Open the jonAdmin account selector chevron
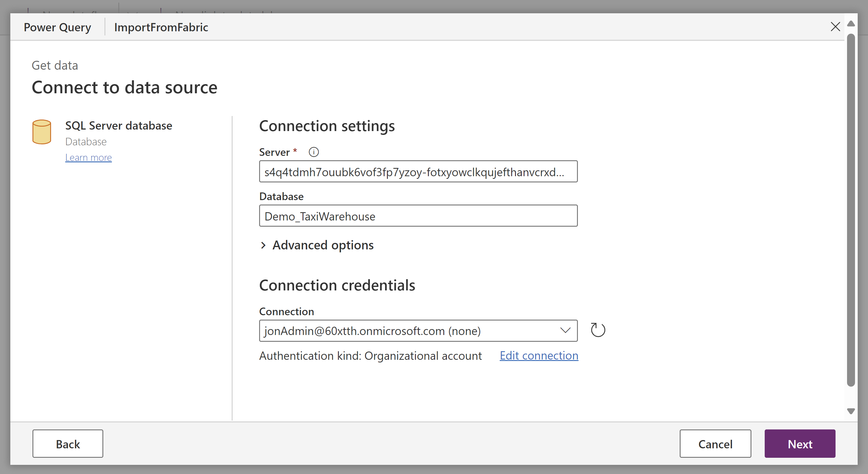This screenshot has width=868, height=474. (565, 331)
